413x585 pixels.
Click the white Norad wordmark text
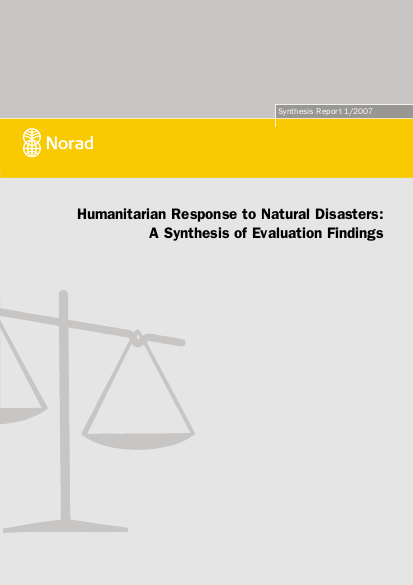tap(69, 143)
